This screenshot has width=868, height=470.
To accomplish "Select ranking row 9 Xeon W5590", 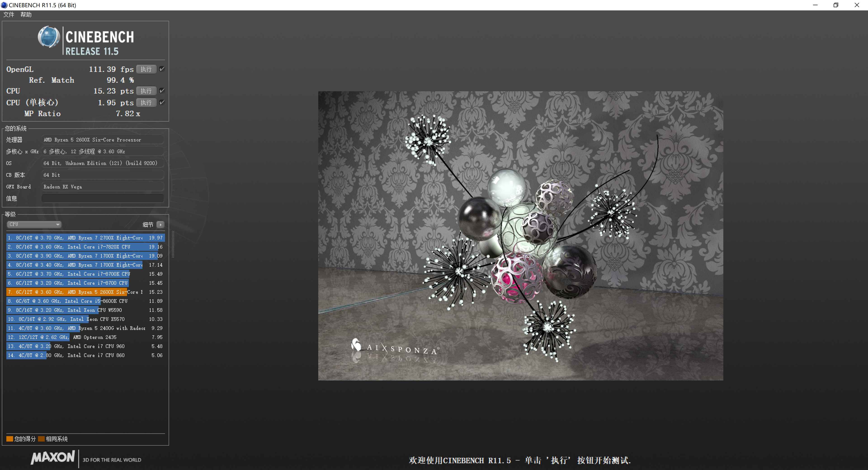I will (x=86, y=310).
